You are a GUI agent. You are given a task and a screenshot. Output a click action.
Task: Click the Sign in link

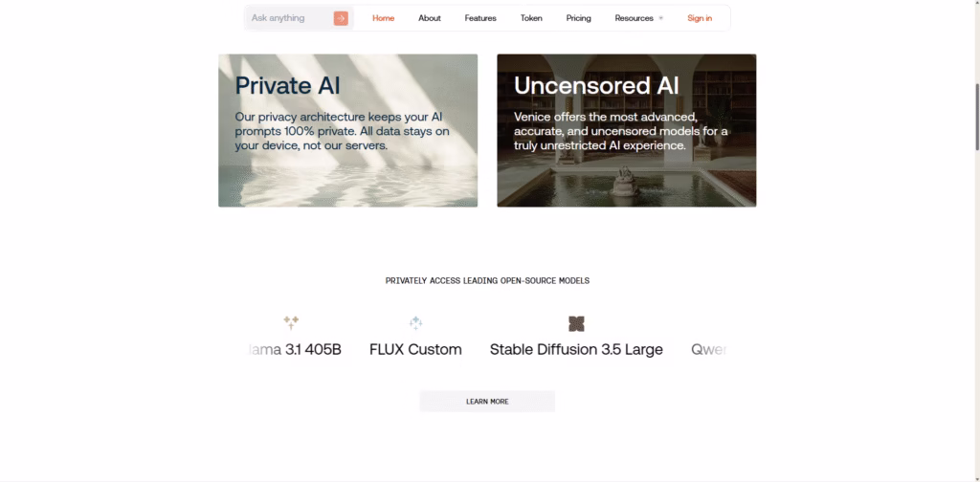[x=700, y=18]
